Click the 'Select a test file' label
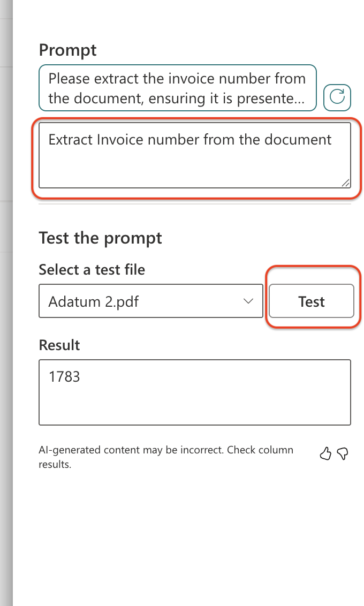 point(92,269)
